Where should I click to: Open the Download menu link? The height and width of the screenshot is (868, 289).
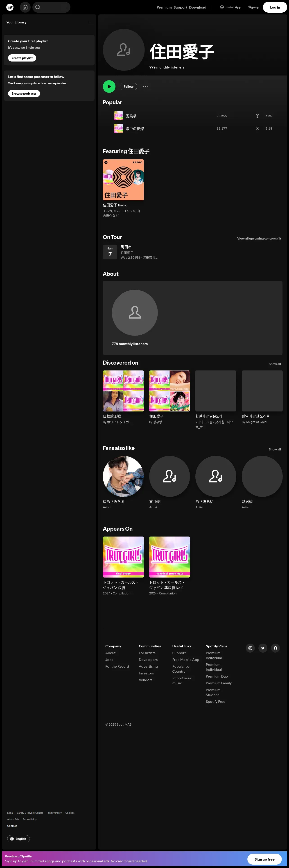pyautogui.click(x=198, y=7)
